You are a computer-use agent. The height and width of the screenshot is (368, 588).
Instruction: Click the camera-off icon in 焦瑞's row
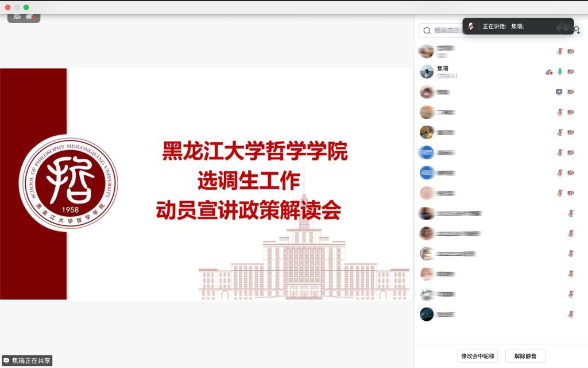pyautogui.click(x=571, y=72)
